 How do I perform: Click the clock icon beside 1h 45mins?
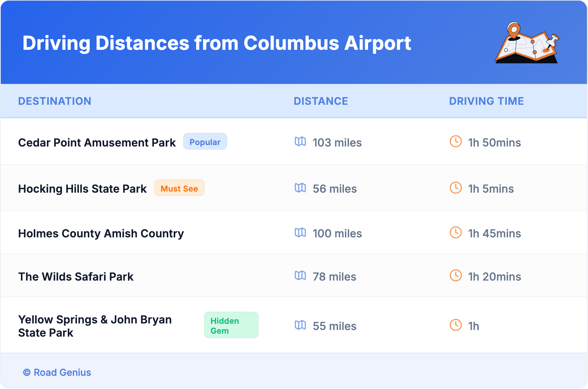pyautogui.click(x=456, y=233)
